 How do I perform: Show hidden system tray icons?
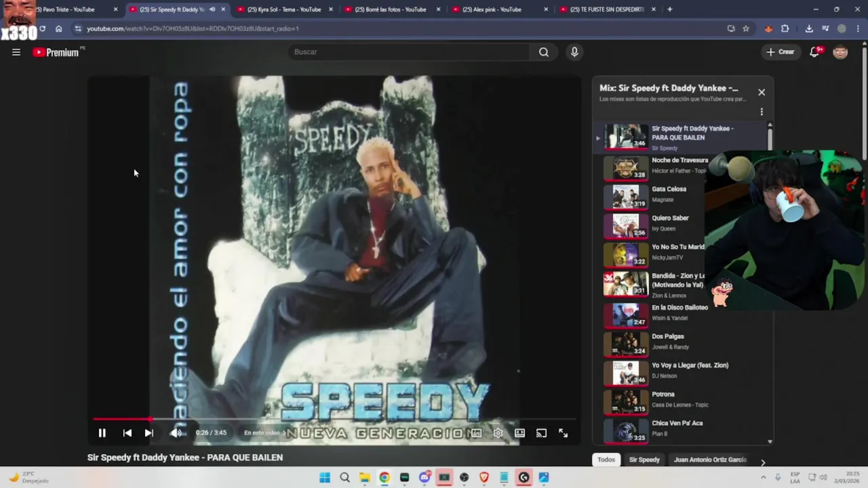(x=763, y=477)
